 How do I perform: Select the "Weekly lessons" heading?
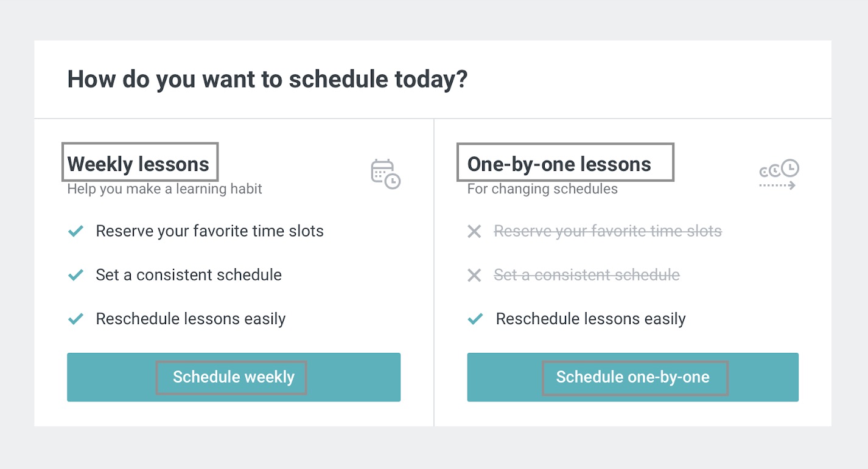138,164
